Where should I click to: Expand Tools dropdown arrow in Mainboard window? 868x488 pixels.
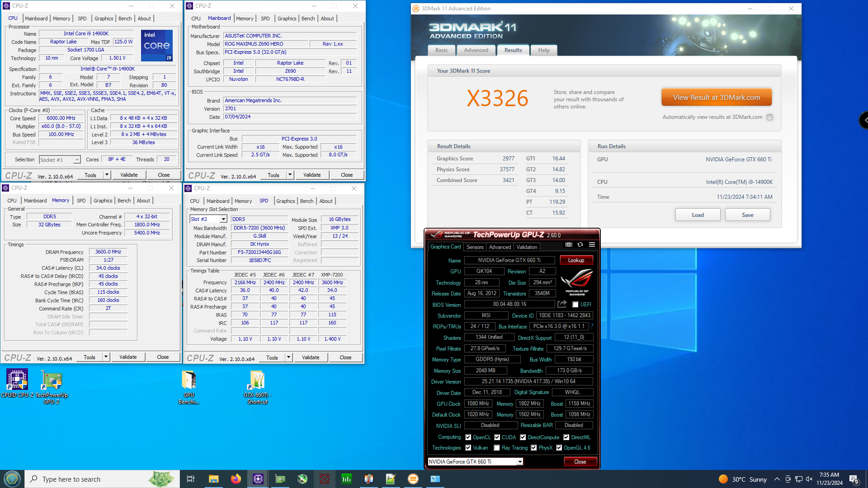290,175
